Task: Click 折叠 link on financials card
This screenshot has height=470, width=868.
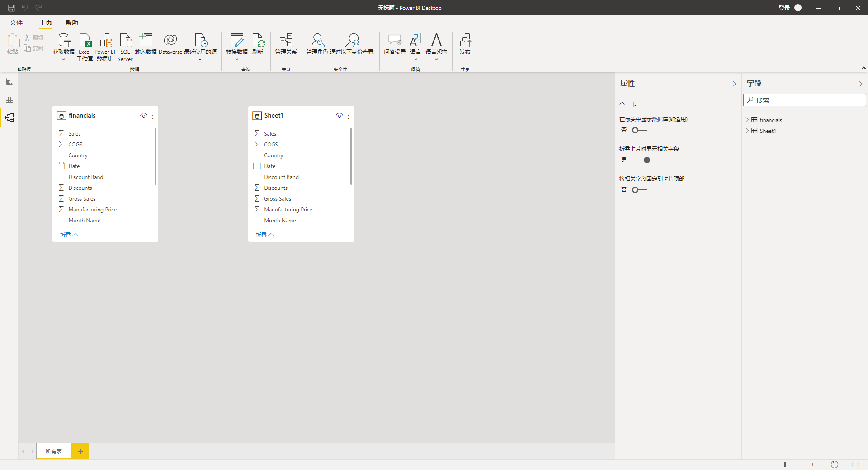Action: coord(69,235)
